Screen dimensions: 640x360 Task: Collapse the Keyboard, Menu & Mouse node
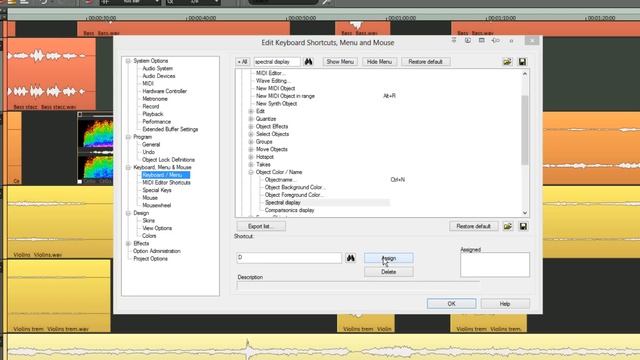[x=128, y=167]
